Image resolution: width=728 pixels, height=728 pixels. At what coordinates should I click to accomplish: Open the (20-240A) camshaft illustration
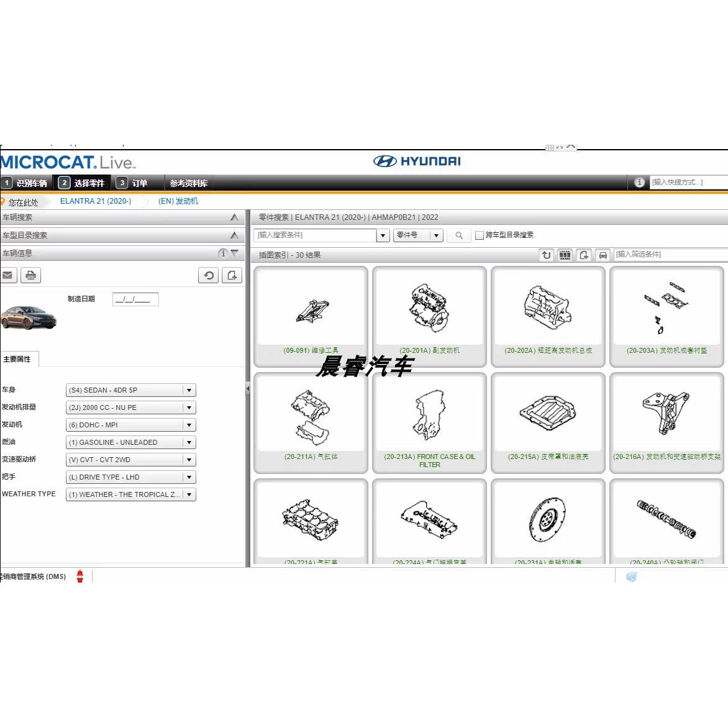(x=667, y=522)
